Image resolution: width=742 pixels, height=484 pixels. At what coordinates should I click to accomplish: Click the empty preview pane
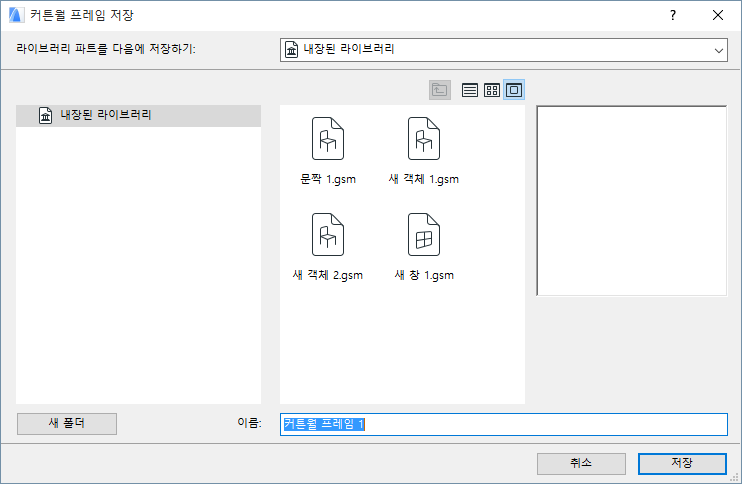(x=632, y=201)
